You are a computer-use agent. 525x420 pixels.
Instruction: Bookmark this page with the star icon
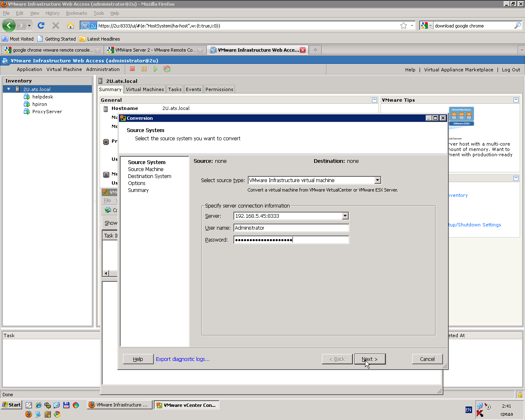tap(404, 25)
